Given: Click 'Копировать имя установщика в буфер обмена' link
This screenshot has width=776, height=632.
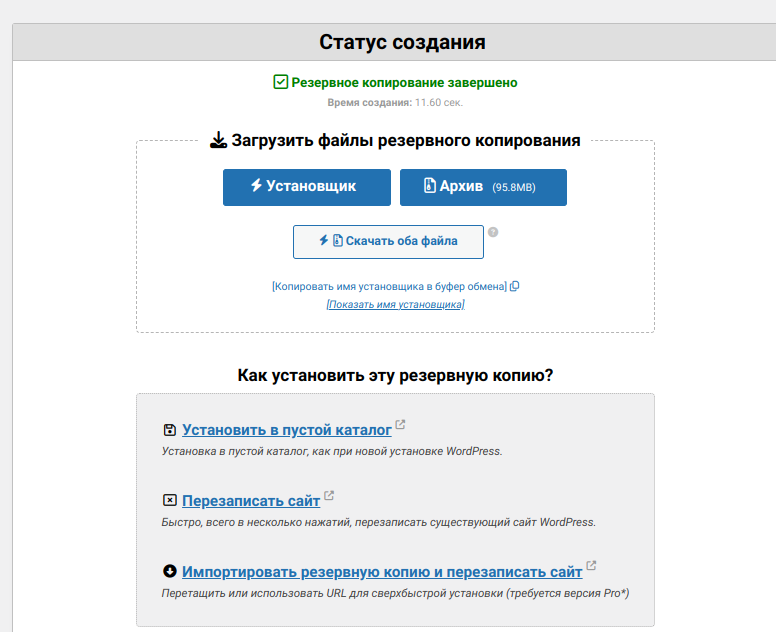Looking at the screenshot, I should click(x=389, y=286).
